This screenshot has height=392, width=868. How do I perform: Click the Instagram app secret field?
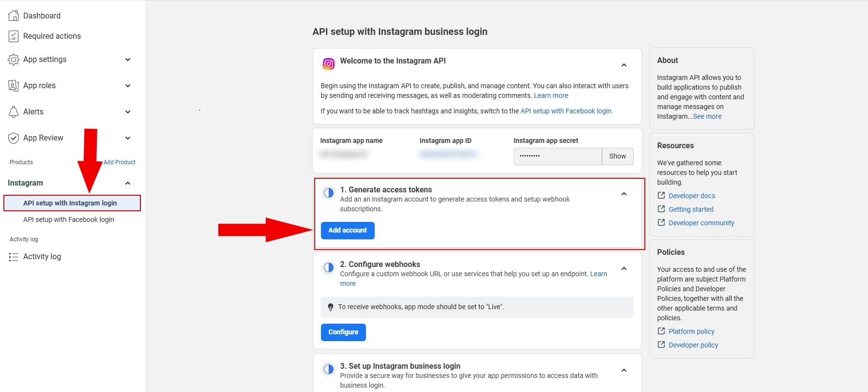click(558, 157)
